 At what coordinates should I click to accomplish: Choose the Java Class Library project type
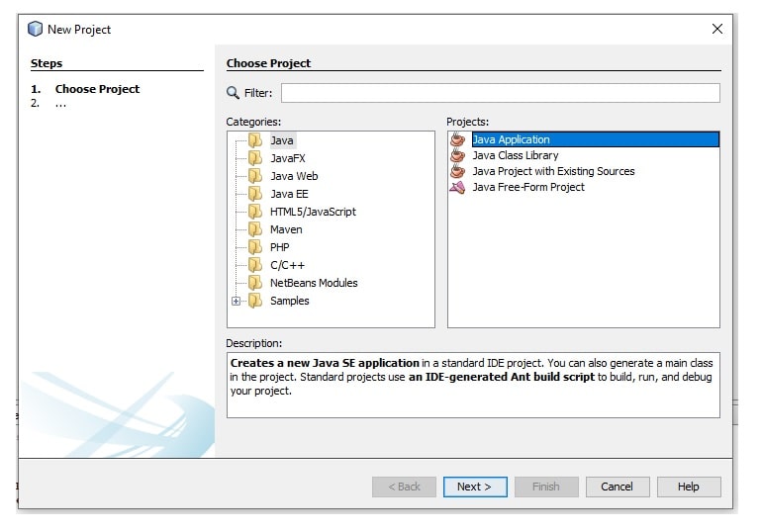[x=516, y=155]
